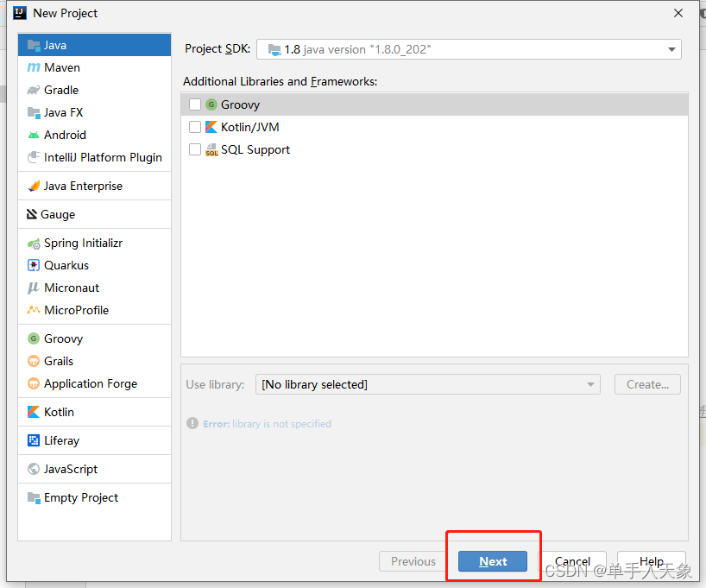706x588 pixels.
Task: Enable the Kotlin/JVM checkbox
Action: (195, 127)
